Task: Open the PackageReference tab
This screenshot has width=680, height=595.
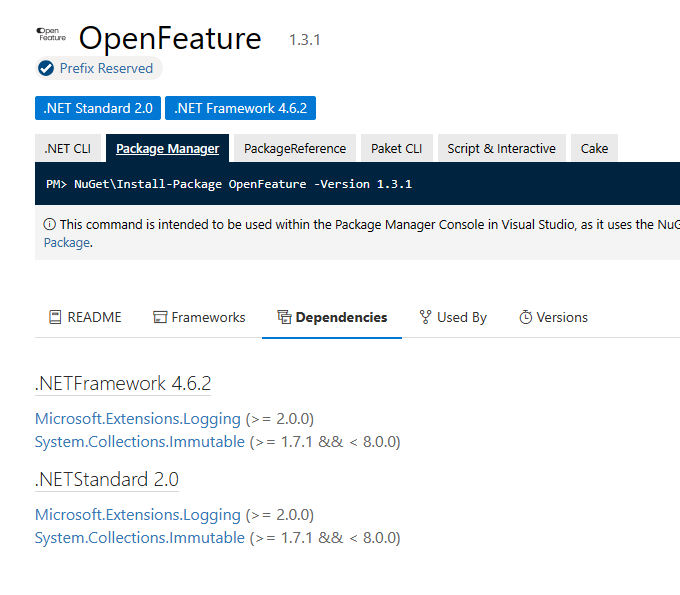Action: (x=295, y=148)
